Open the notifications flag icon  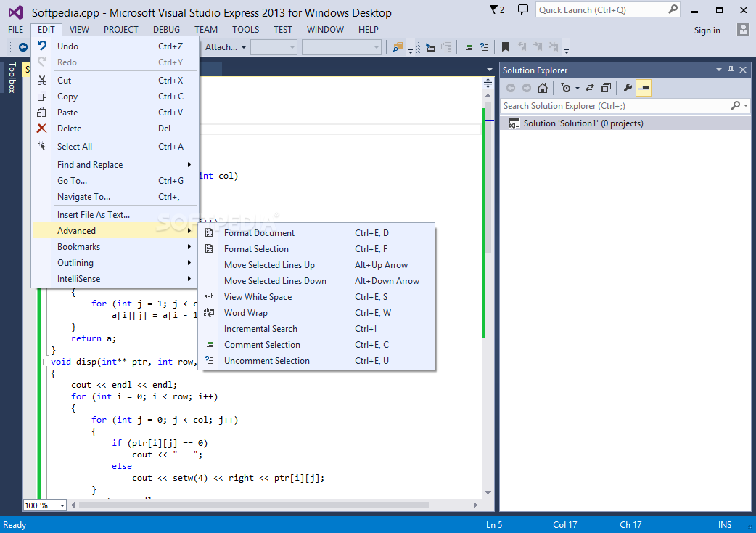[494, 9]
